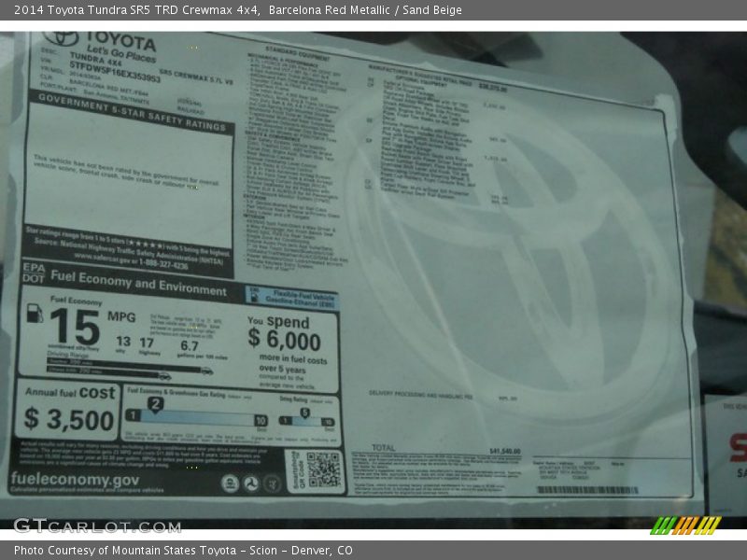Viewport: 747px width, 560px height.
Task: Click the 'TUNDRA 4X4' model text
Action: [95, 59]
